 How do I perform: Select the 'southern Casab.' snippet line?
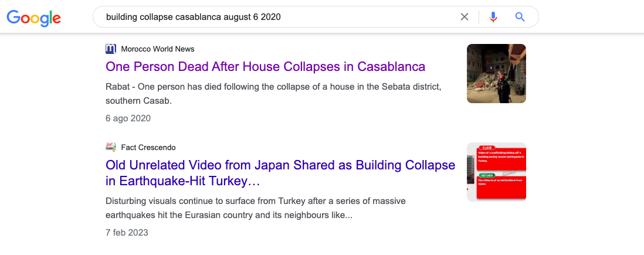pos(138,101)
